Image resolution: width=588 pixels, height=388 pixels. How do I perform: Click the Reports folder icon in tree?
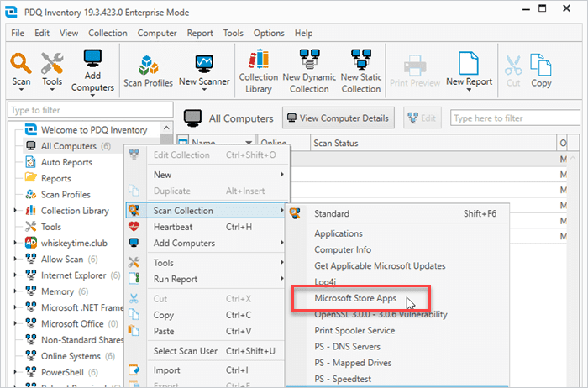pyautogui.click(x=31, y=177)
